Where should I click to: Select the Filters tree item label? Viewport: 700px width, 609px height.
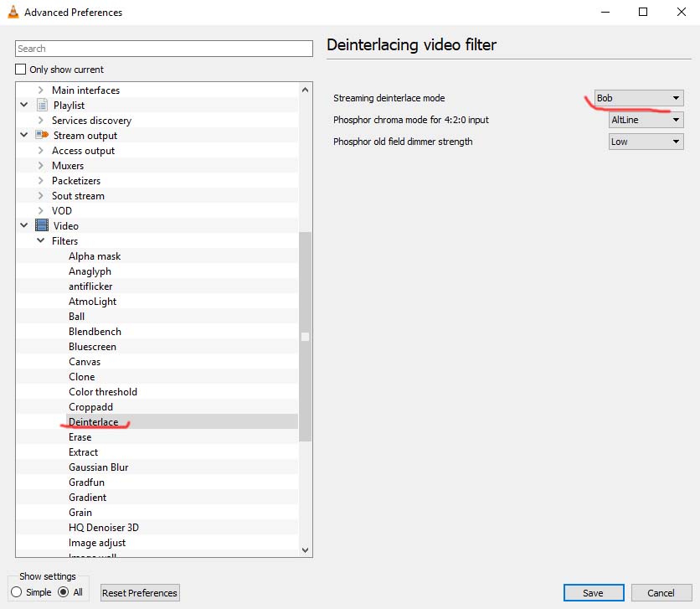point(64,240)
